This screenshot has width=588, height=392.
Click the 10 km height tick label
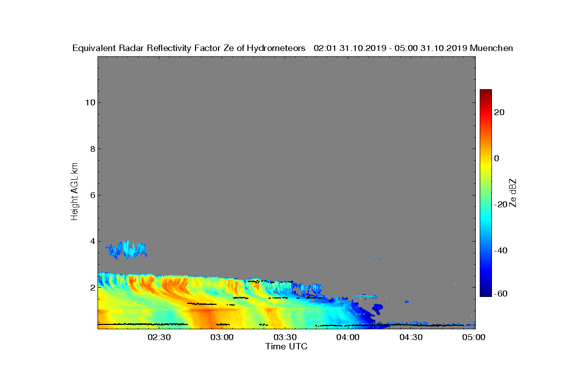89,102
